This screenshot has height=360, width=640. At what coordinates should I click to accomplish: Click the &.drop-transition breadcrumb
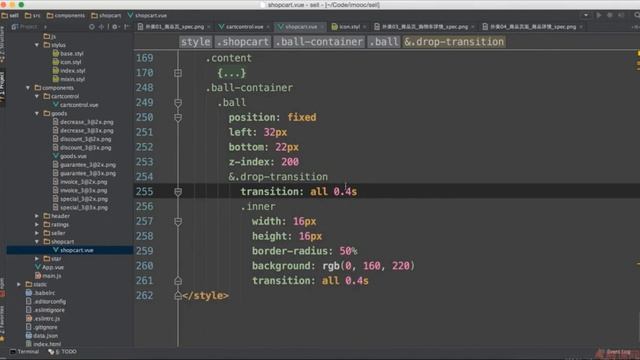[454, 42]
